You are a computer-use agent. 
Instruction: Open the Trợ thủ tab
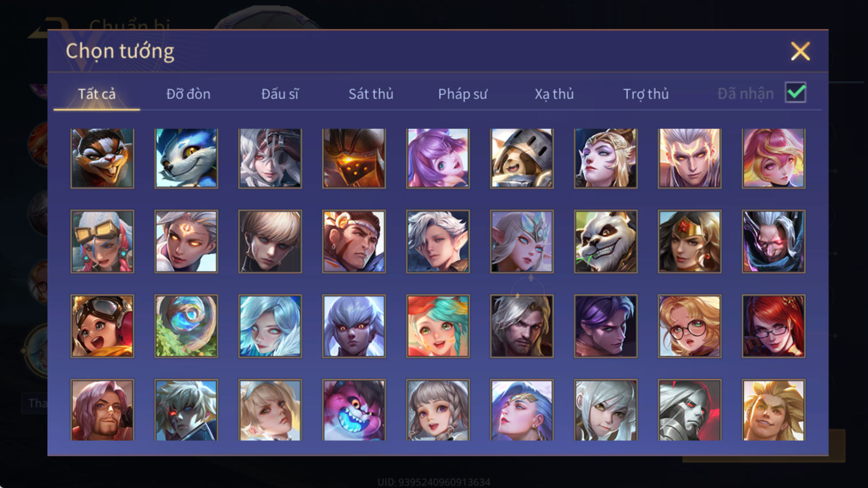pyautogui.click(x=646, y=94)
